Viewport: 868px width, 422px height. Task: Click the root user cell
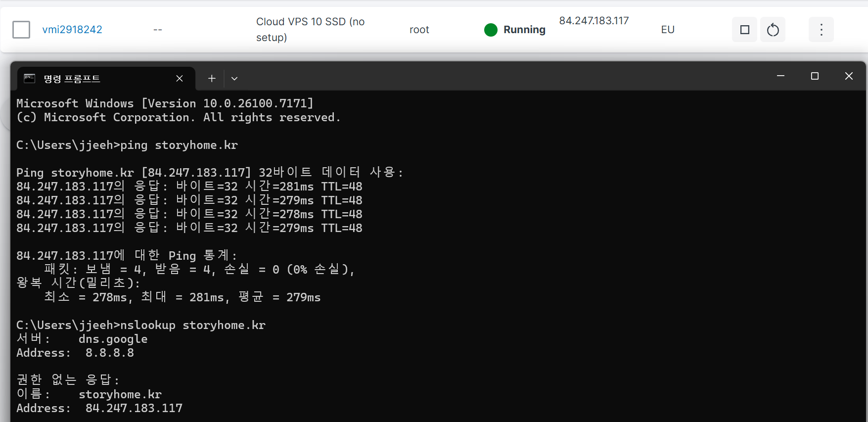[419, 30]
